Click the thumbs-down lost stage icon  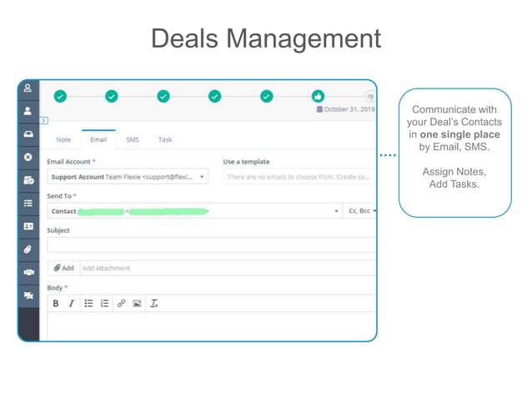[x=370, y=97]
